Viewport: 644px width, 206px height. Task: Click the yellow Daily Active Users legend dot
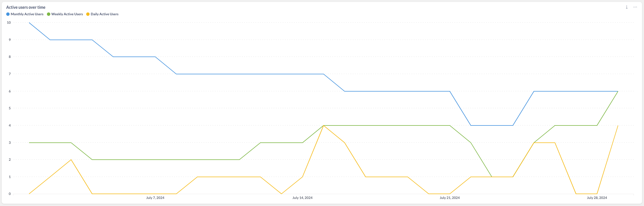point(88,14)
